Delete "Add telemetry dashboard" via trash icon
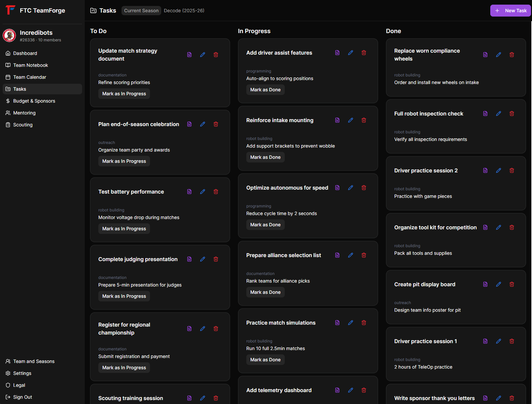Image resolution: width=532 pixels, height=404 pixels. point(363,390)
